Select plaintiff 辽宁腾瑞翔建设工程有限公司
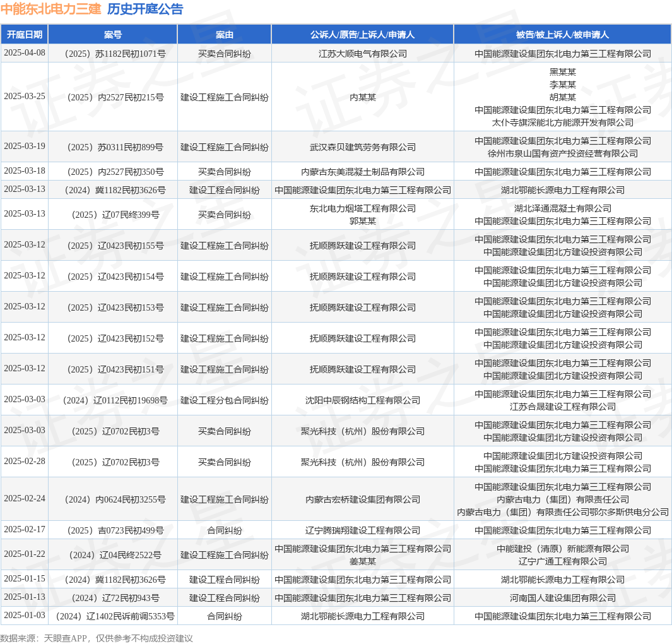 pyautogui.click(x=363, y=531)
